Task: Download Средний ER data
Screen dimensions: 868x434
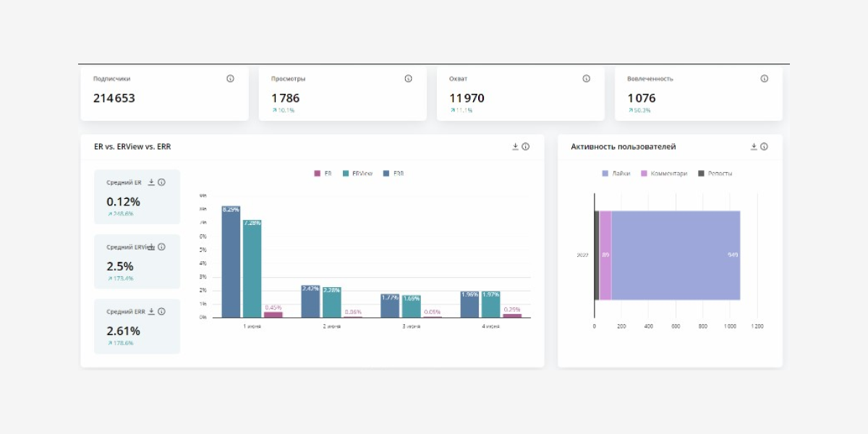Action: coord(151,182)
